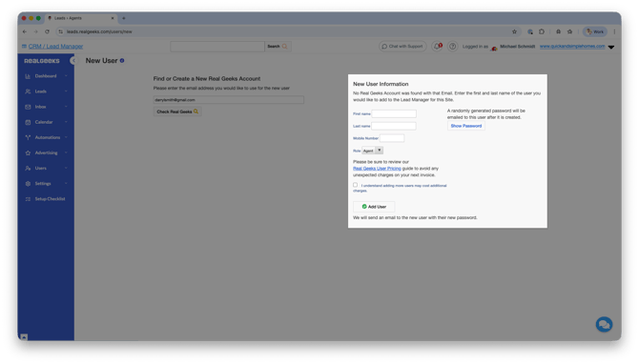Expand the Dashboard menu chevron
639x364 pixels.
tap(66, 76)
